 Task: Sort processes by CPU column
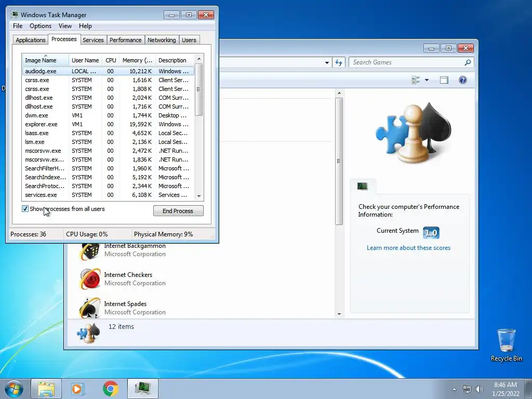[x=111, y=60]
